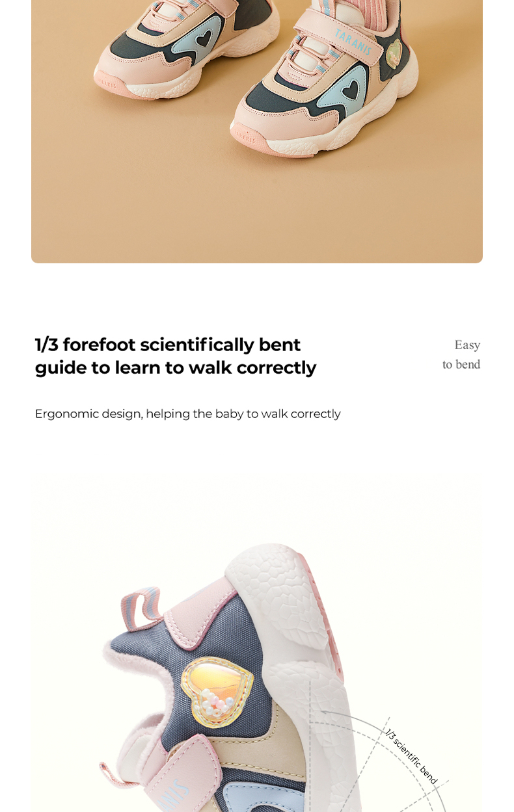This screenshot has width=514, height=812.
Task: Select the small heart charm near the TARANIS strap
Action: pyautogui.click(x=394, y=54)
